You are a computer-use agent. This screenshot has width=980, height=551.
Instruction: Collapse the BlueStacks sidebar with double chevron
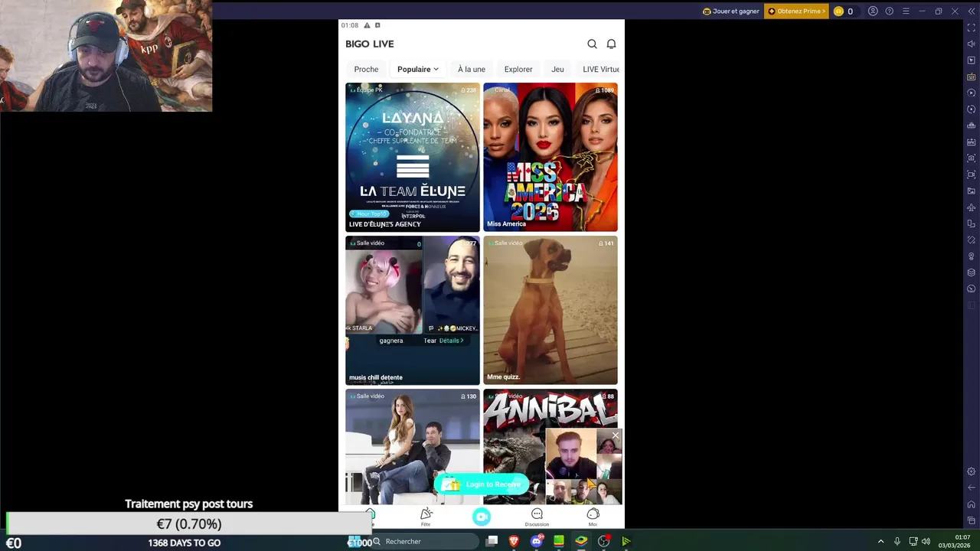[x=970, y=11]
